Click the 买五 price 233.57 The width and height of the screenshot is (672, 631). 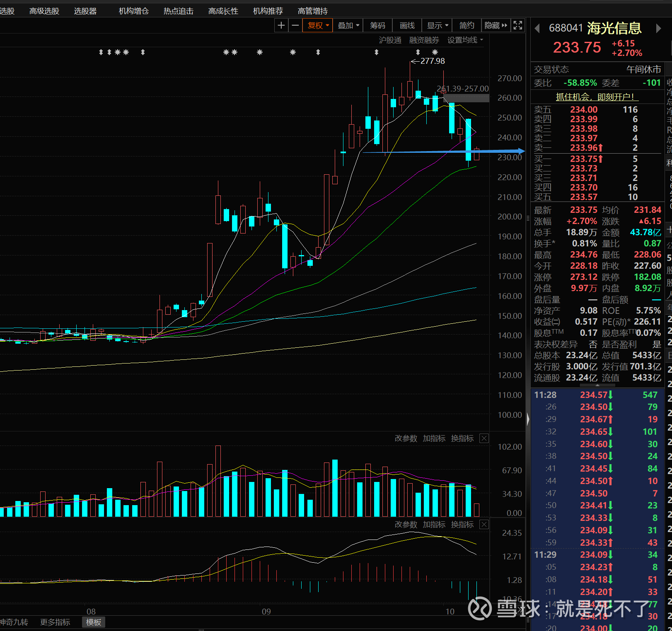point(584,197)
